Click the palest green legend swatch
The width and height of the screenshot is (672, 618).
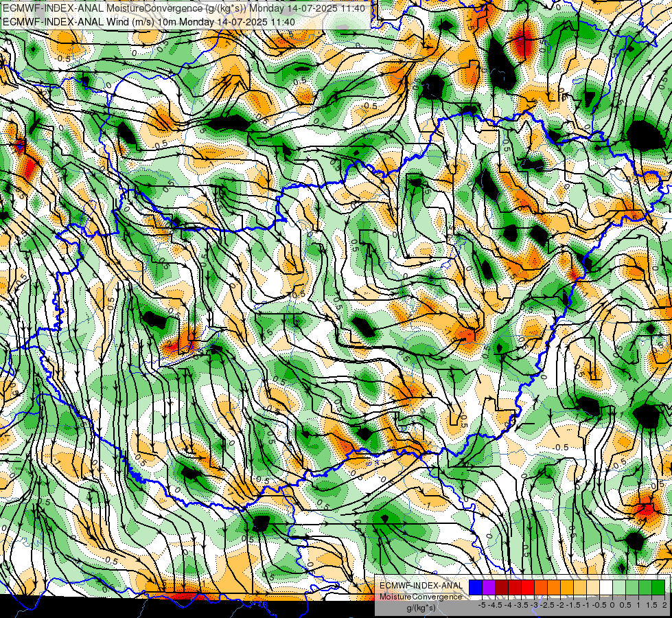[619, 587]
